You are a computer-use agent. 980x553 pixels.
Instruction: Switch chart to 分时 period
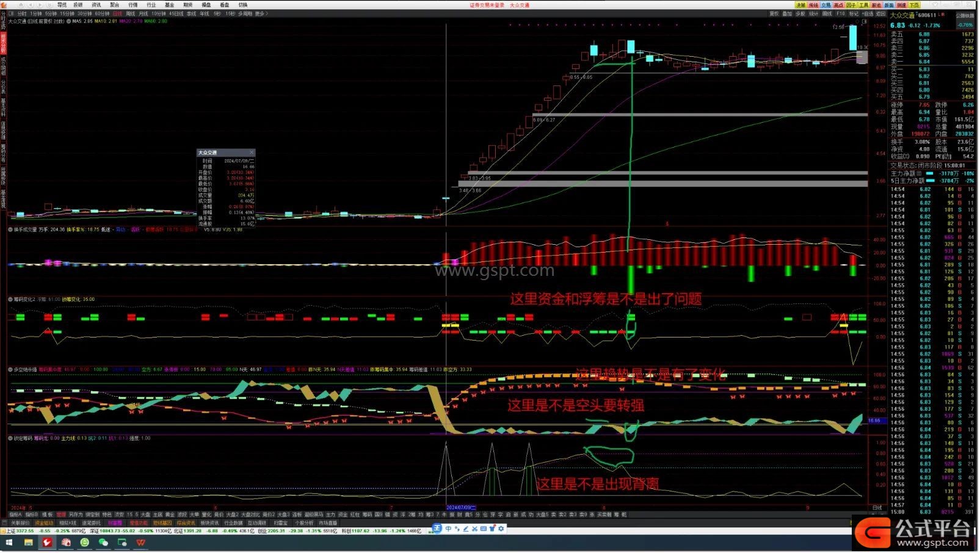coord(22,13)
